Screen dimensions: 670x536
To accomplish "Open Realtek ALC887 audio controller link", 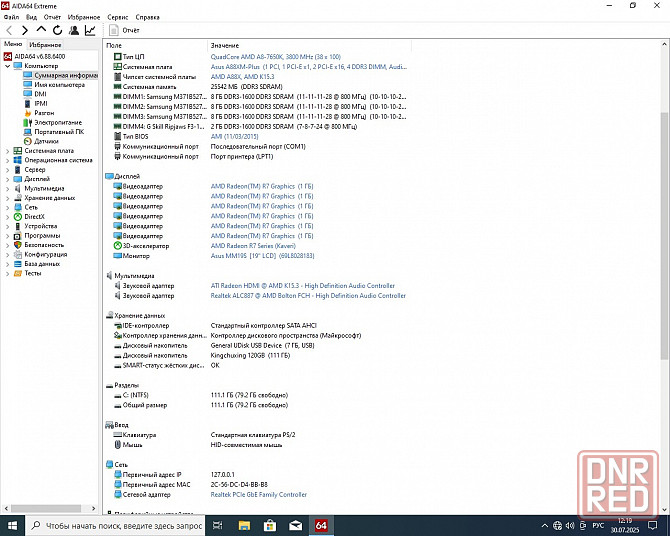I will [308, 296].
